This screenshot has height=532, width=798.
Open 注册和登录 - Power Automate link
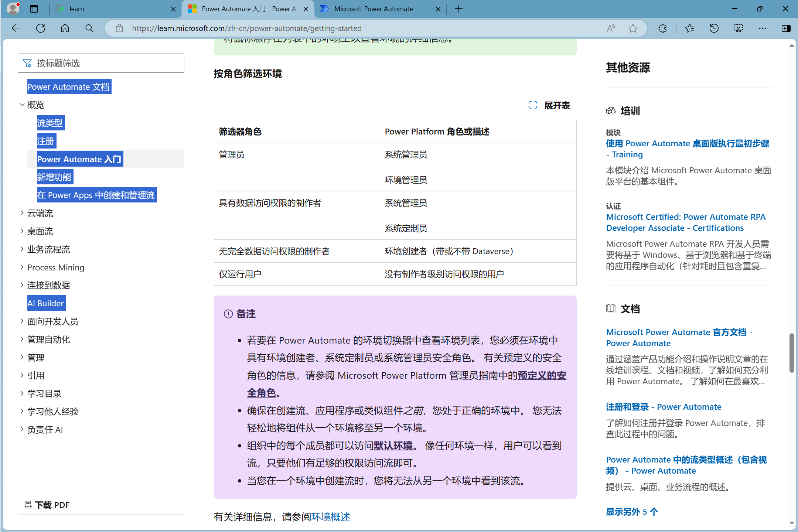point(664,407)
